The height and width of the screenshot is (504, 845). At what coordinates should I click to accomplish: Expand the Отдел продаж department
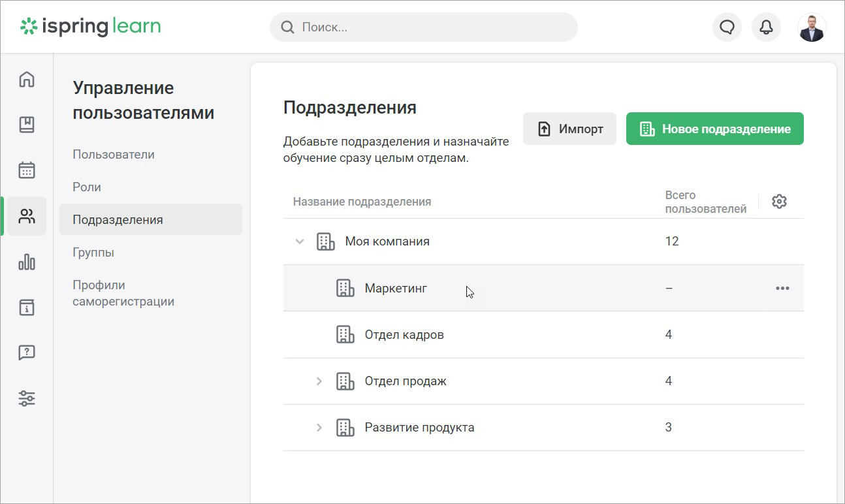(319, 381)
